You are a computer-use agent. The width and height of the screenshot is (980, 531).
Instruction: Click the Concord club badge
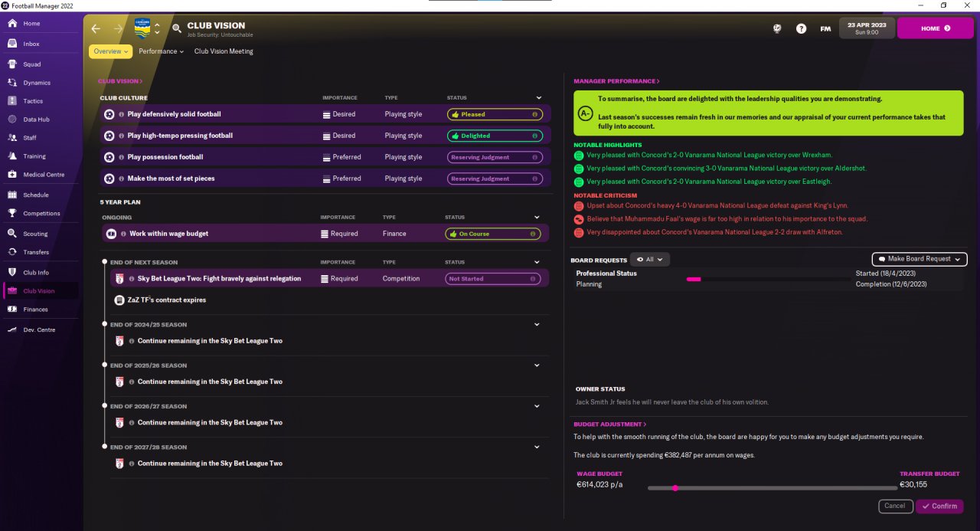pos(142,28)
